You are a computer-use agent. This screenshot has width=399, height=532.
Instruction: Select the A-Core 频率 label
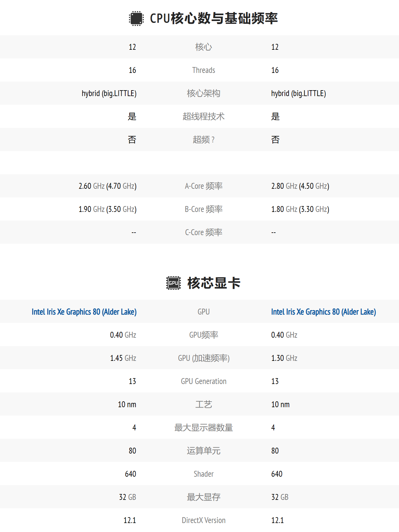[x=204, y=186]
